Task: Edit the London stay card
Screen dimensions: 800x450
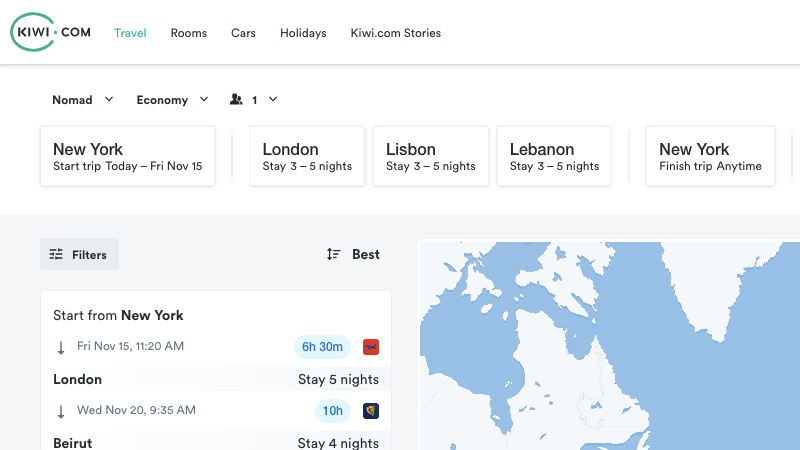Action: [x=307, y=156]
